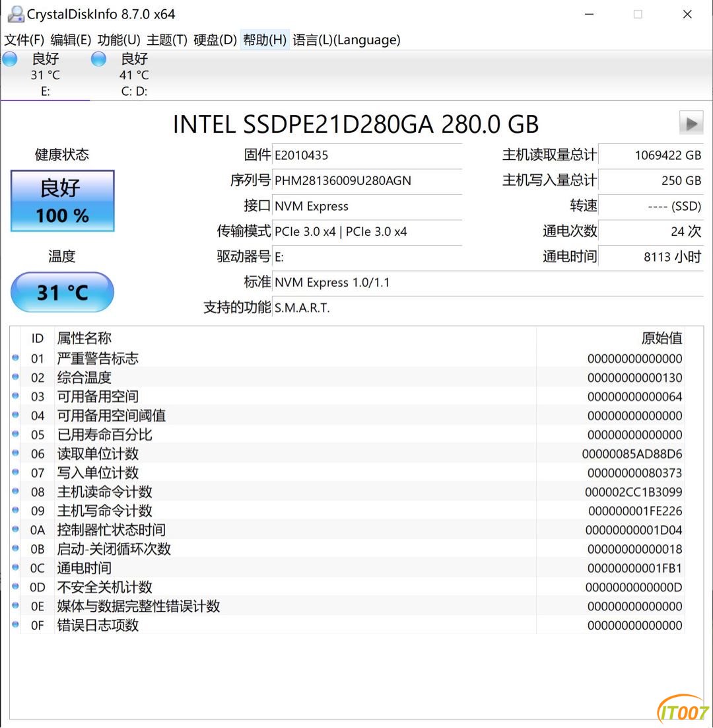Open the 编辑(E) menu

[x=71, y=40]
